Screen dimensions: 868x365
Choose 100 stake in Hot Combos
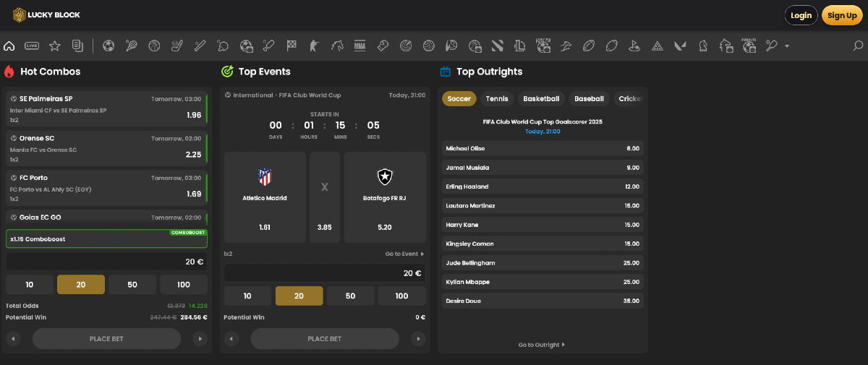pos(184,285)
